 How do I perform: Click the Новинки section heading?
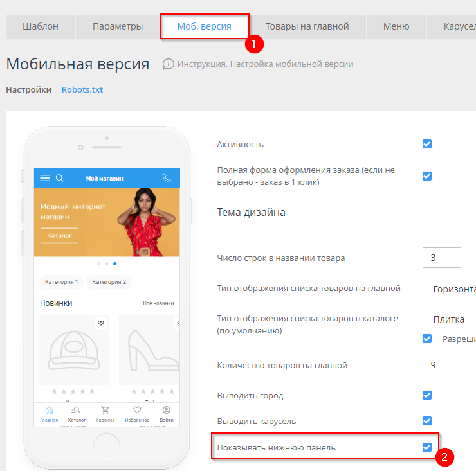56,303
